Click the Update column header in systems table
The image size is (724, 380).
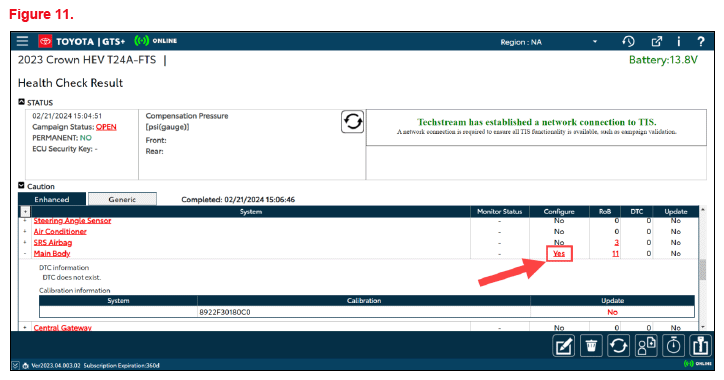[676, 211]
